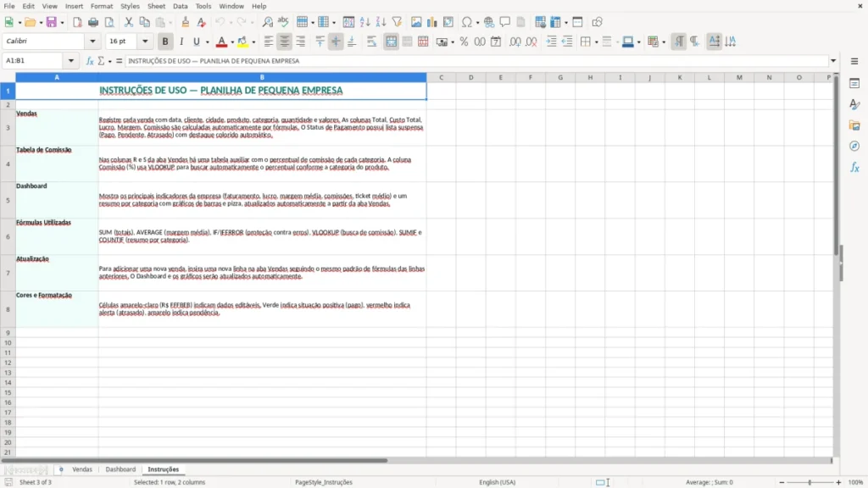This screenshot has height=488, width=868.
Task: Switch to the Vendas sheet tab
Action: 82,469
